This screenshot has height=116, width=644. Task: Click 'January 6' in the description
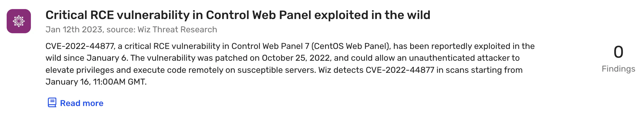(x=107, y=58)
